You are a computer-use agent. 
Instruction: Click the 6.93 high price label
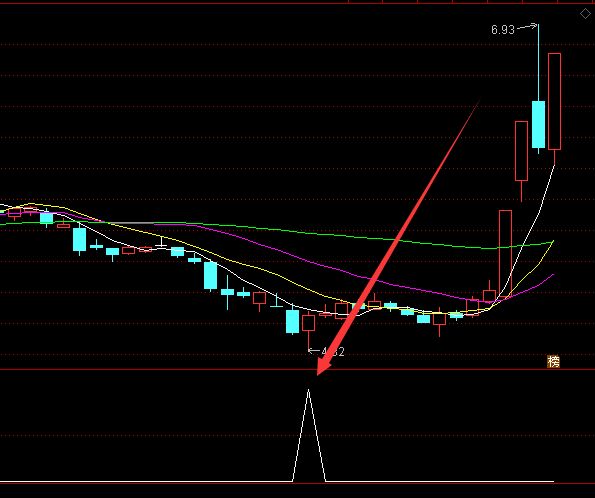click(503, 30)
